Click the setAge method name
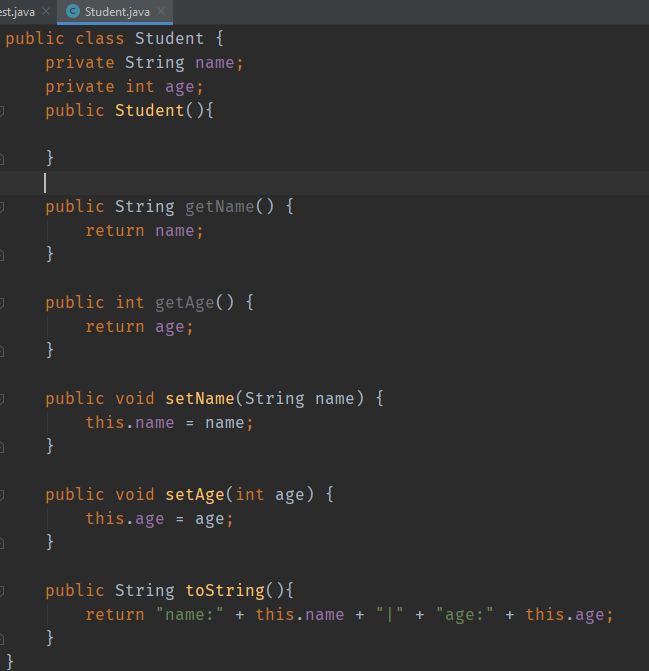This screenshot has width=649, height=671. (195, 495)
